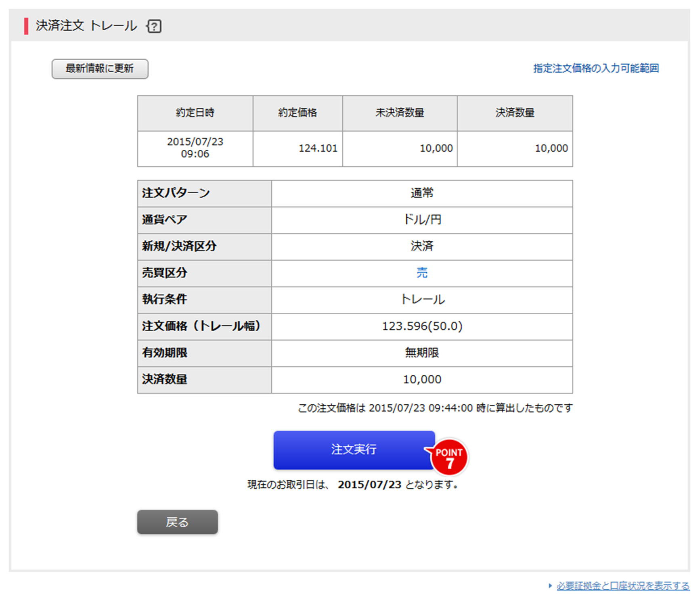
Task: Open the 指定注文価格の入力可能範囲 link
Action: [x=596, y=68]
